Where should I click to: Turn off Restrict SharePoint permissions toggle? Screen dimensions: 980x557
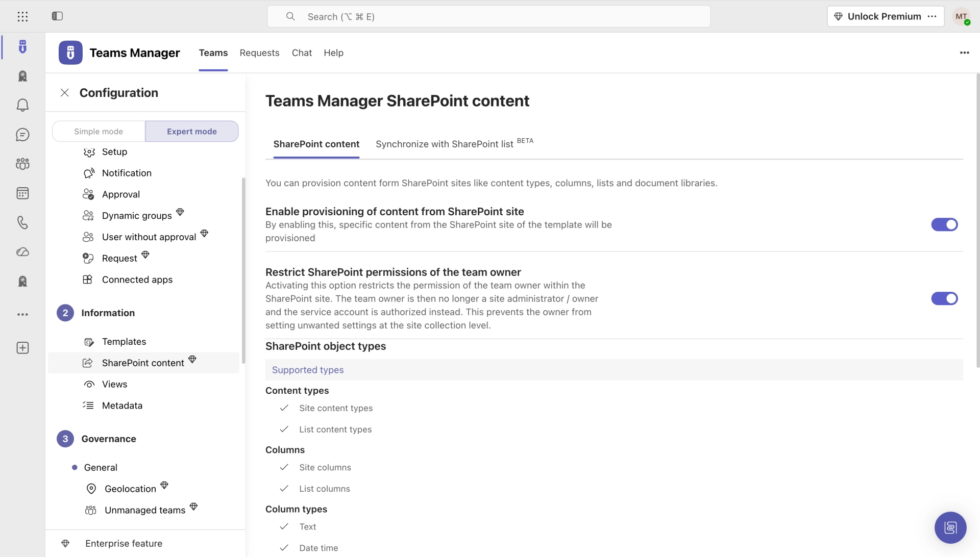tap(944, 298)
